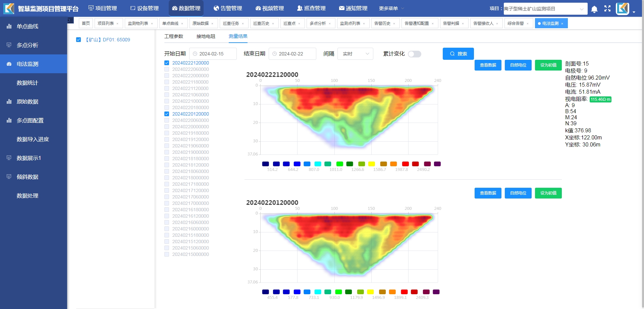Click the 开始日期 date input field
This screenshot has width=644, height=309.
coord(213,54)
